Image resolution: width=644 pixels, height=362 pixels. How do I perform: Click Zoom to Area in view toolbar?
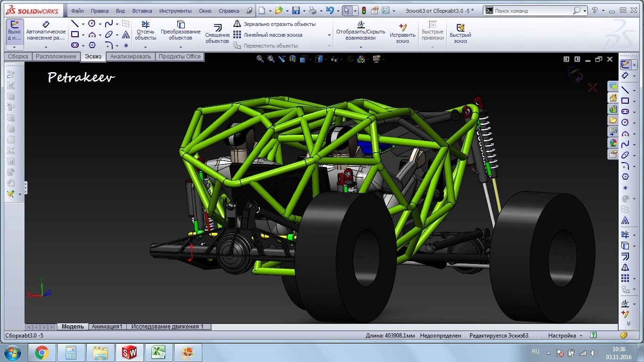coord(271,59)
